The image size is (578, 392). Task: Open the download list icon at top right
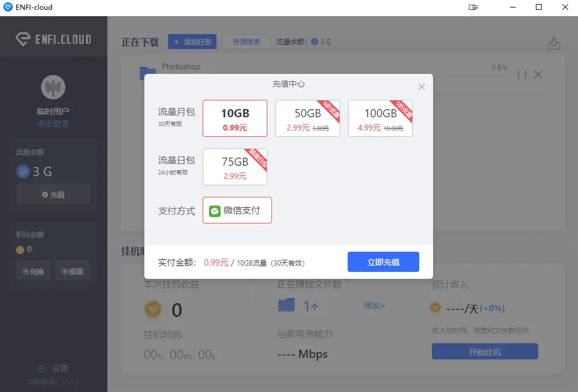[x=553, y=44]
